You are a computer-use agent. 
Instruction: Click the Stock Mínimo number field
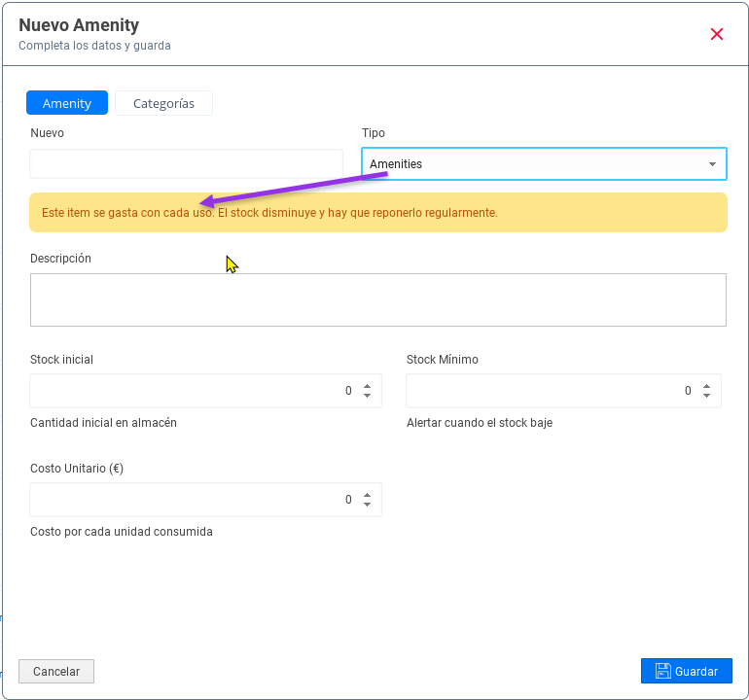coord(545,391)
